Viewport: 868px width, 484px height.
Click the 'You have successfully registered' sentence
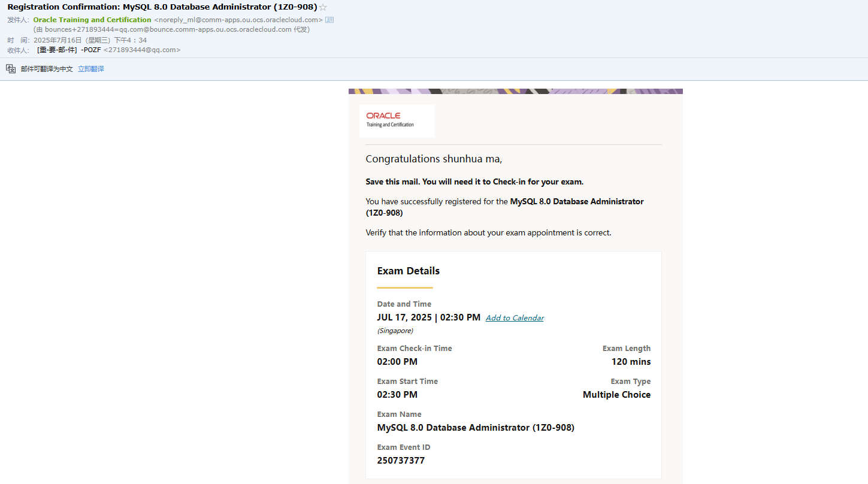click(x=504, y=207)
